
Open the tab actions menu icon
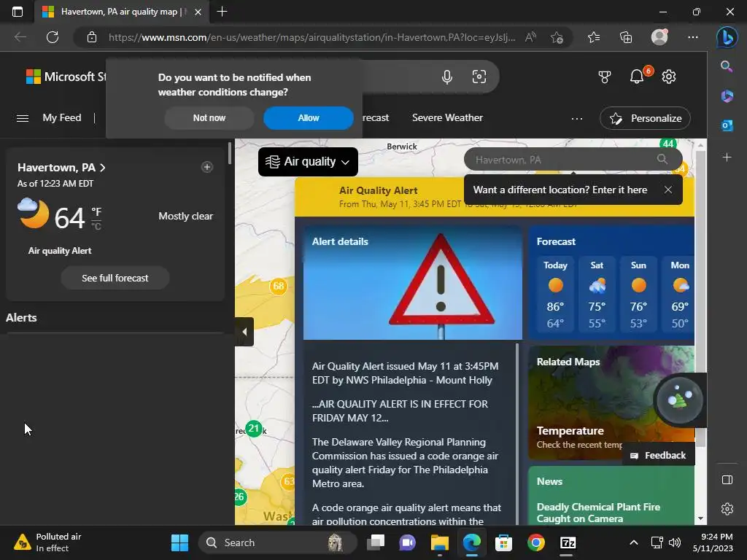coord(18,12)
